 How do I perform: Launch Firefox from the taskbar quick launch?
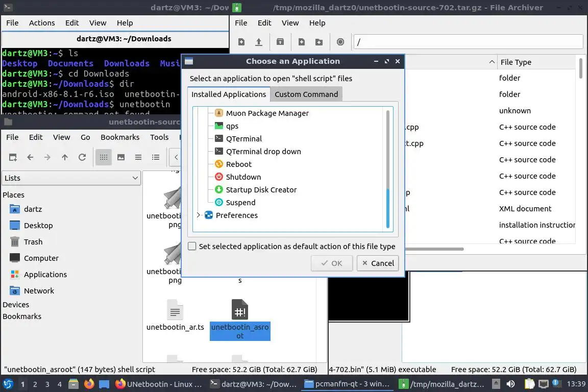(89, 384)
